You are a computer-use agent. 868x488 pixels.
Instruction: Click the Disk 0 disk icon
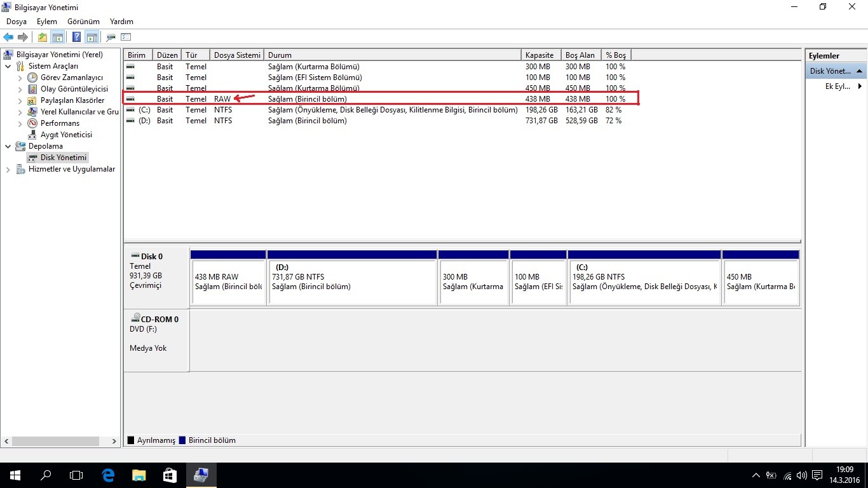click(135, 256)
